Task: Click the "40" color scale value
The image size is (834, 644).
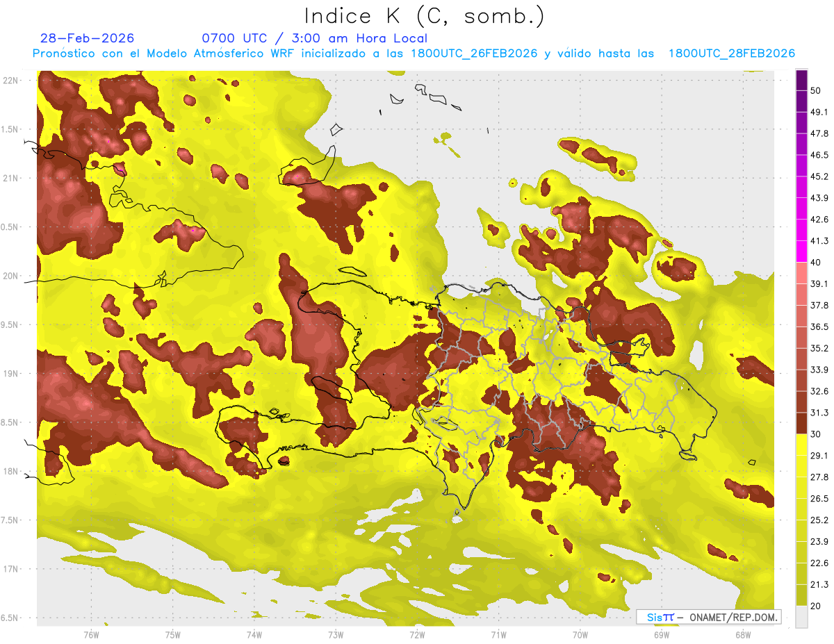Action: point(816,262)
